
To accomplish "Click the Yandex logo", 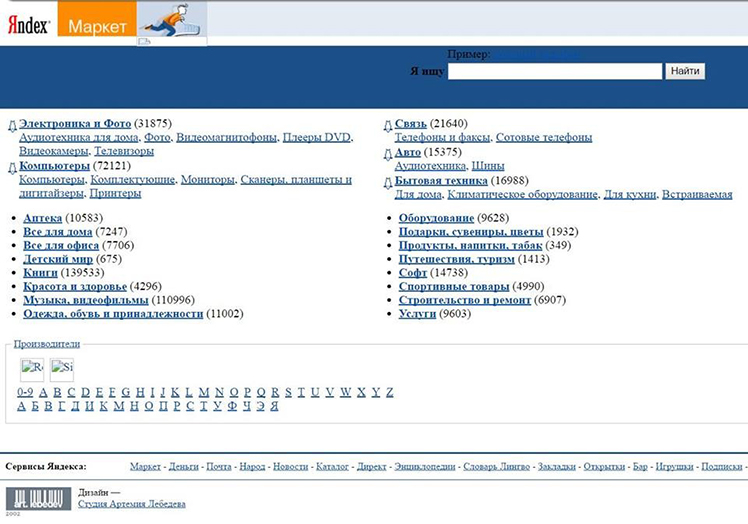I will tap(29, 25).
